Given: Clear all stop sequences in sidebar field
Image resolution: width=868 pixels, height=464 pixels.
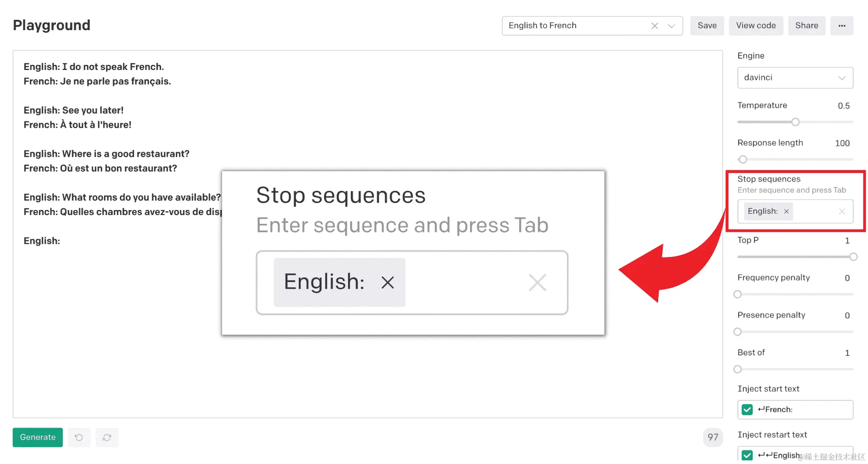Looking at the screenshot, I should (842, 211).
